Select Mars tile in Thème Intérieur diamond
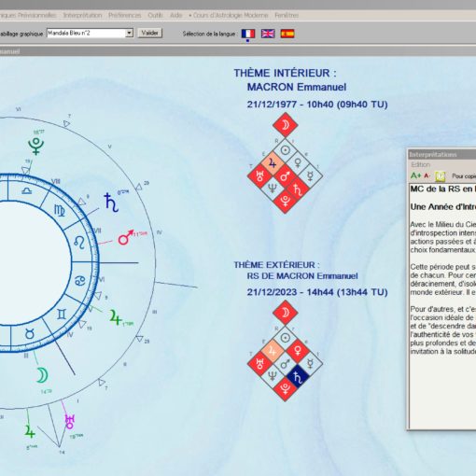 (285, 175)
